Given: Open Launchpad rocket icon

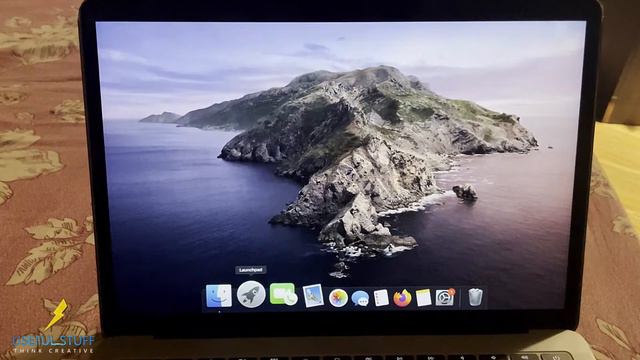Looking at the screenshot, I should click(251, 294).
